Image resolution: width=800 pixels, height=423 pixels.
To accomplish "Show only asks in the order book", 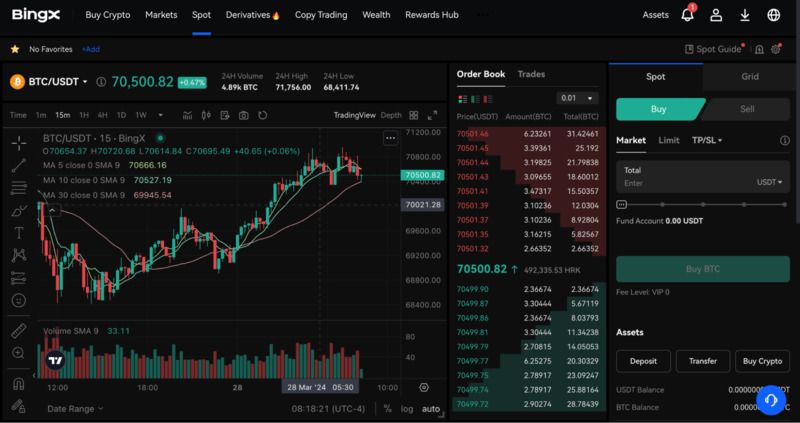I will click(487, 99).
